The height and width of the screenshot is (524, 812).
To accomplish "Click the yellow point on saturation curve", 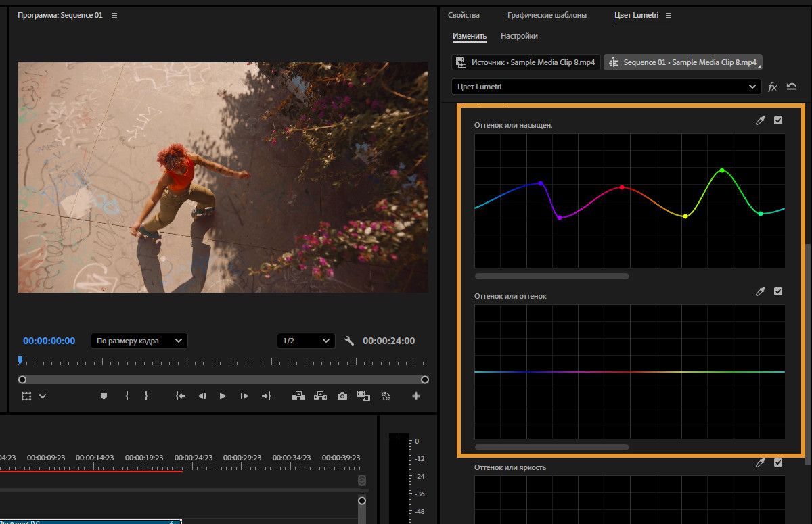I will coord(685,216).
